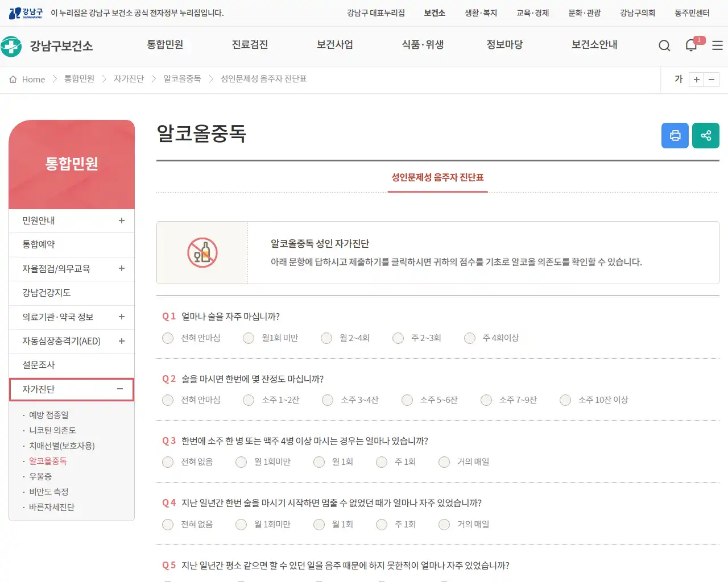728x582 pixels.
Task: Click 통합민원 in the breadcrumb path
Action: [79, 79]
